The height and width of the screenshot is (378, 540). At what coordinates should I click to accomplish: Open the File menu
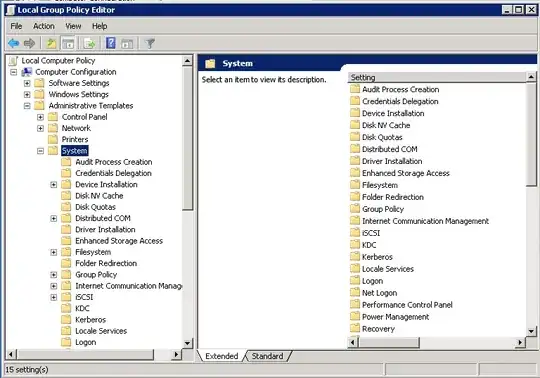pyautogui.click(x=16, y=26)
